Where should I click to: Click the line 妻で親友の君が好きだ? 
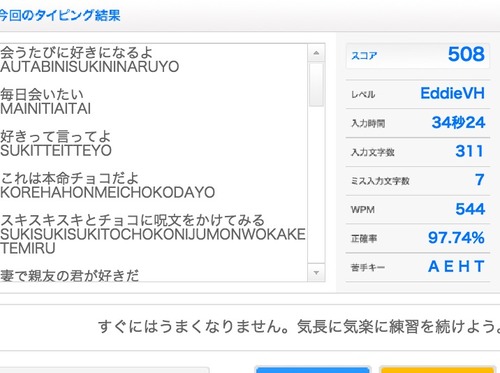tap(69, 275)
